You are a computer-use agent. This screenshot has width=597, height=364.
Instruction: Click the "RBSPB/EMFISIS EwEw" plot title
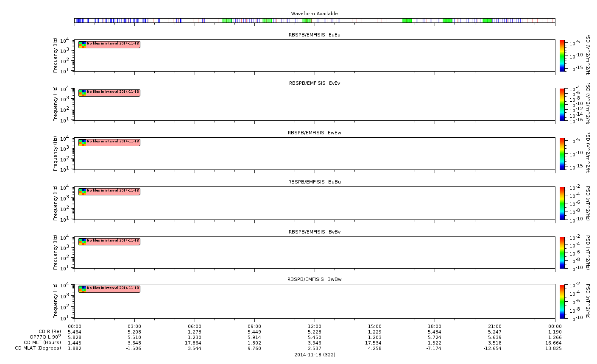tap(314, 133)
